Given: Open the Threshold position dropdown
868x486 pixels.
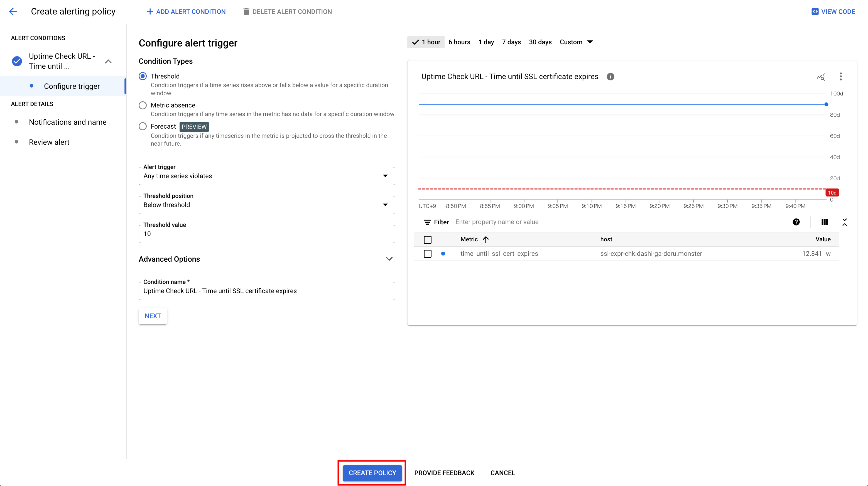Looking at the screenshot, I should [x=266, y=205].
